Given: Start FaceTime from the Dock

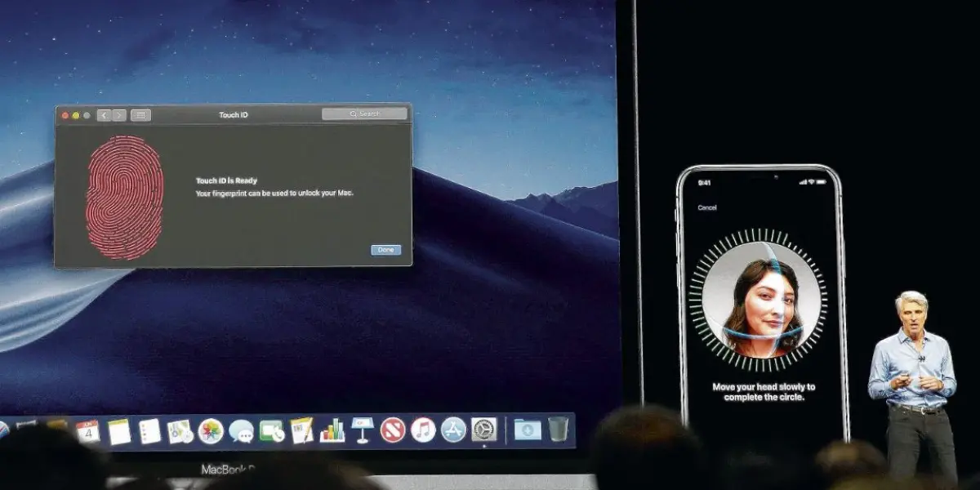Looking at the screenshot, I should click(x=271, y=430).
